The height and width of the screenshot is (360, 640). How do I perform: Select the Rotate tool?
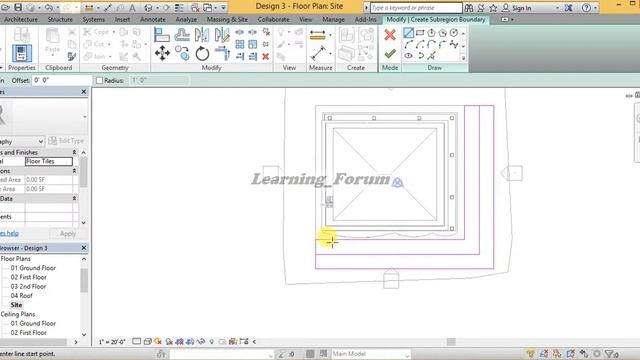[202, 53]
